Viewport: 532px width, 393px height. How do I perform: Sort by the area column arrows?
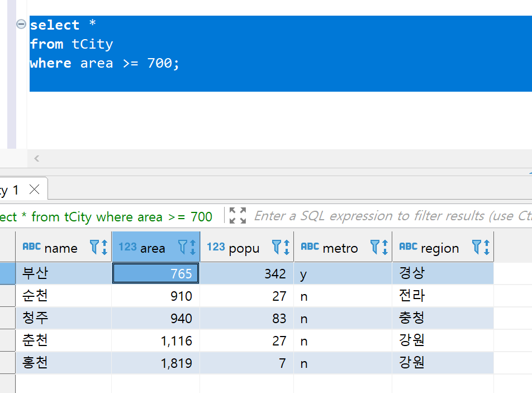pyautogui.click(x=193, y=247)
